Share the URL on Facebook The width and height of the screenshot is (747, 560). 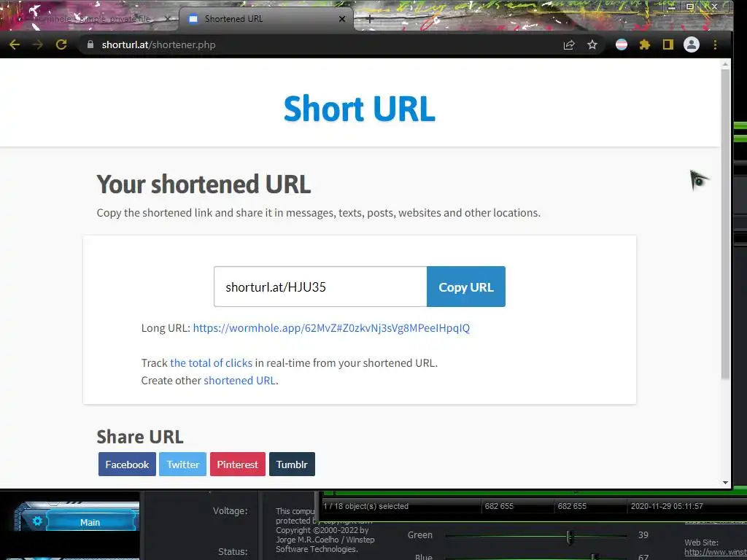point(127,464)
